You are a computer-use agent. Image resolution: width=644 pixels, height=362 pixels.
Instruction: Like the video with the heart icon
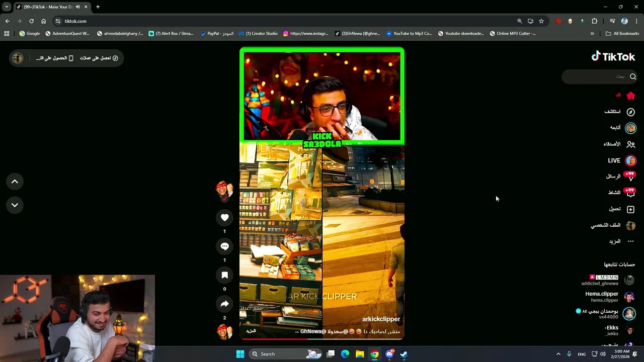pyautogui.click(x=224, y=217)
